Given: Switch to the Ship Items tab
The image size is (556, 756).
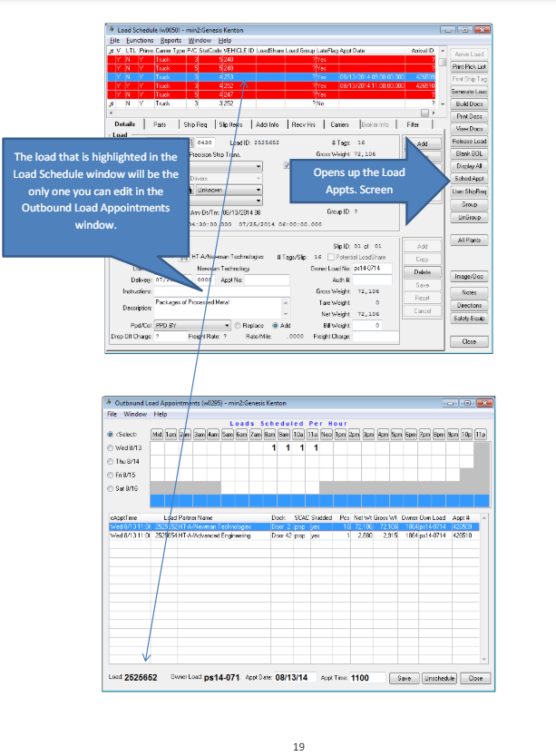Looking at the screenshot, I should (230, 124).
